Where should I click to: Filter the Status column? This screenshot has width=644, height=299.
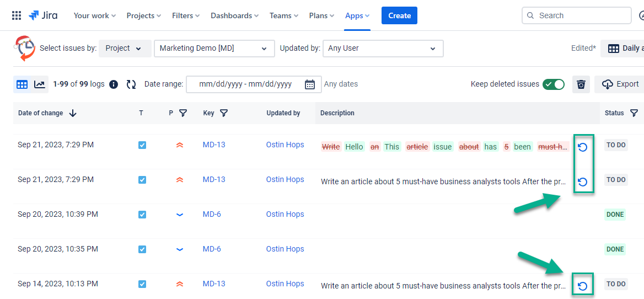pyautogui.click(x=634, y=113)
